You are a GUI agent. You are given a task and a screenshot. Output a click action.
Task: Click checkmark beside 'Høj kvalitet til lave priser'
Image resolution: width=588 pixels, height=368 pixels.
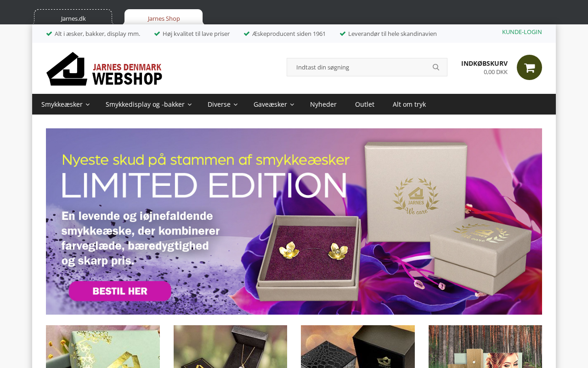pyautogui.click(x=157, y=34)
